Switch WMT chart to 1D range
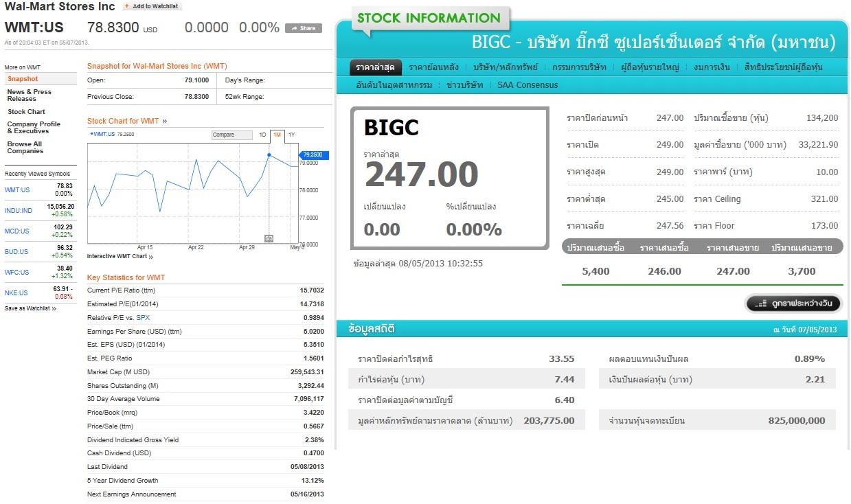This screenshot has width=851, height=504. point(262,135)
